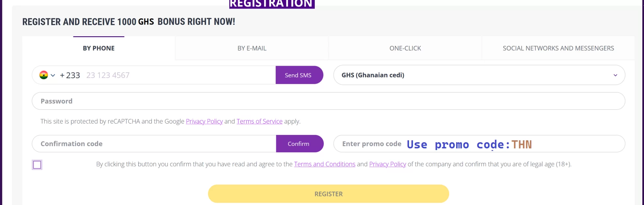Click the yellow REGISTER button
The height and width of the screenshot is (205, 644).
coord(329,194)
